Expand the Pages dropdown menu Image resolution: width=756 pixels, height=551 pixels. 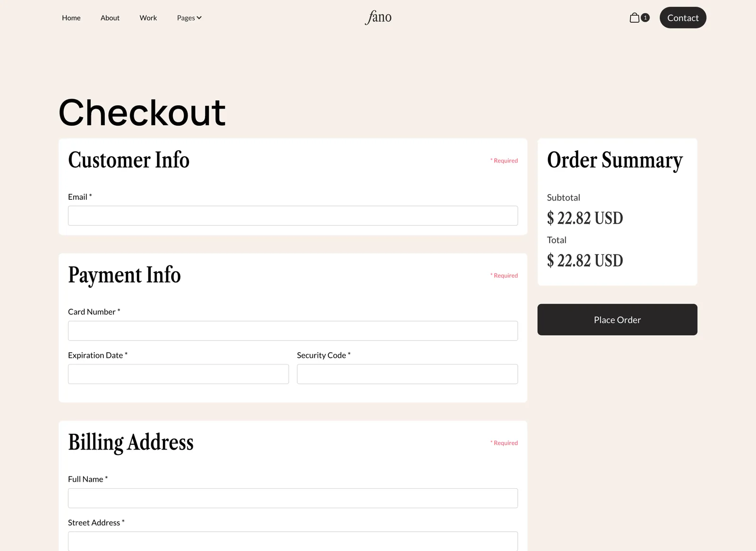click(x=188, y=17)
